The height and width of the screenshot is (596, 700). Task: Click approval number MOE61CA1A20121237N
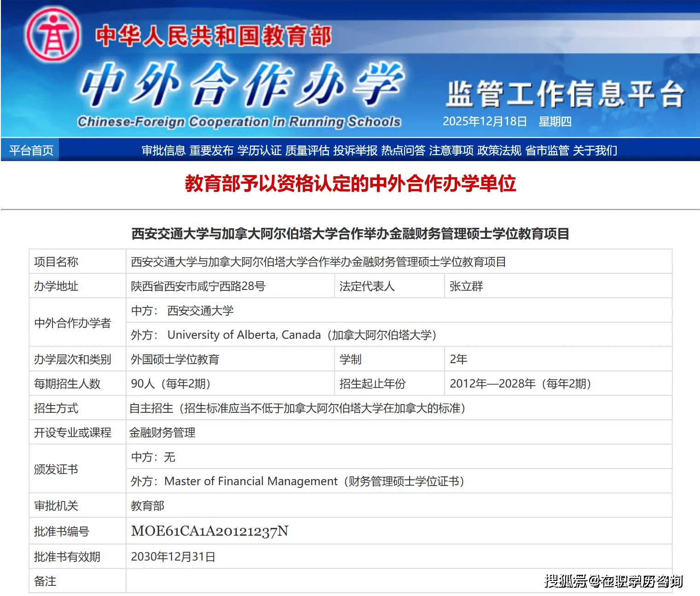(x=209, y=531)
